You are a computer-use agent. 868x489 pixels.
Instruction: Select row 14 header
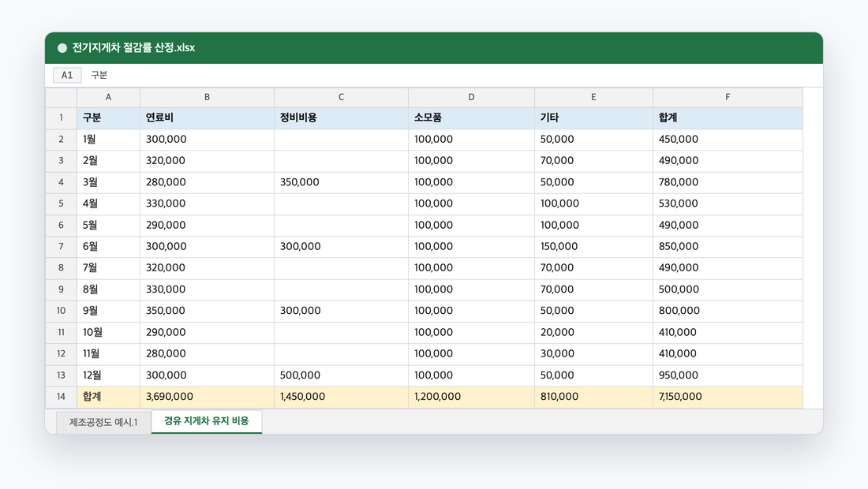tap(61, 397)
